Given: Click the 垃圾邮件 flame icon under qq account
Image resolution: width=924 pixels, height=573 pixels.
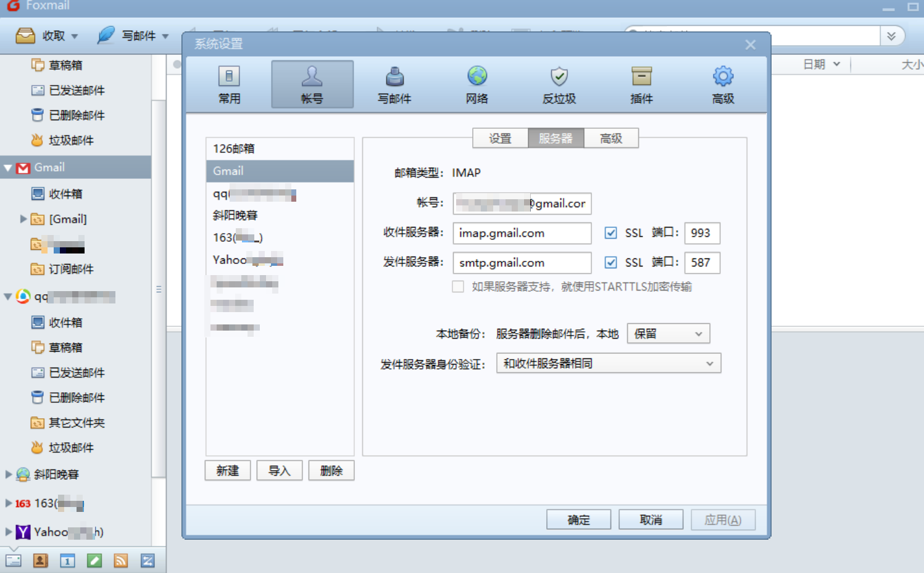Looking at the screenshot, I should click(x=37, y=447).
